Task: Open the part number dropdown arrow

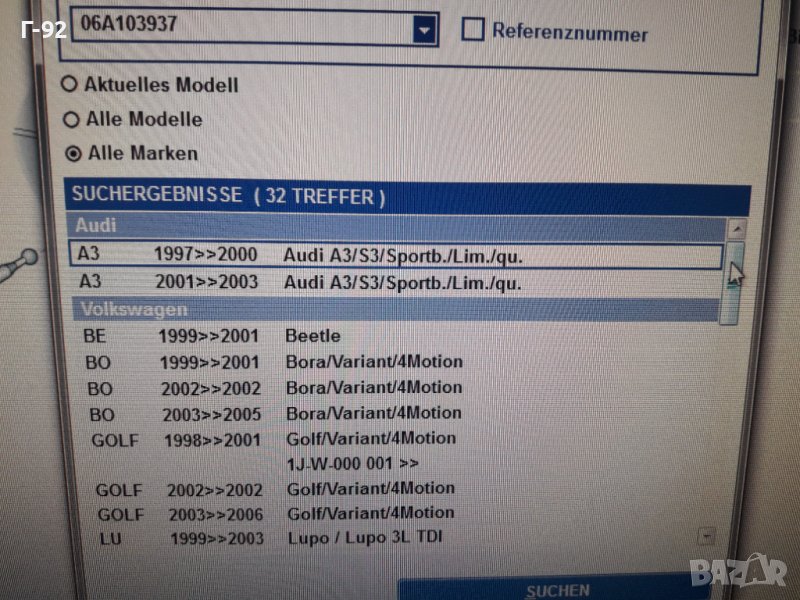Action: (x=426, y=31)
